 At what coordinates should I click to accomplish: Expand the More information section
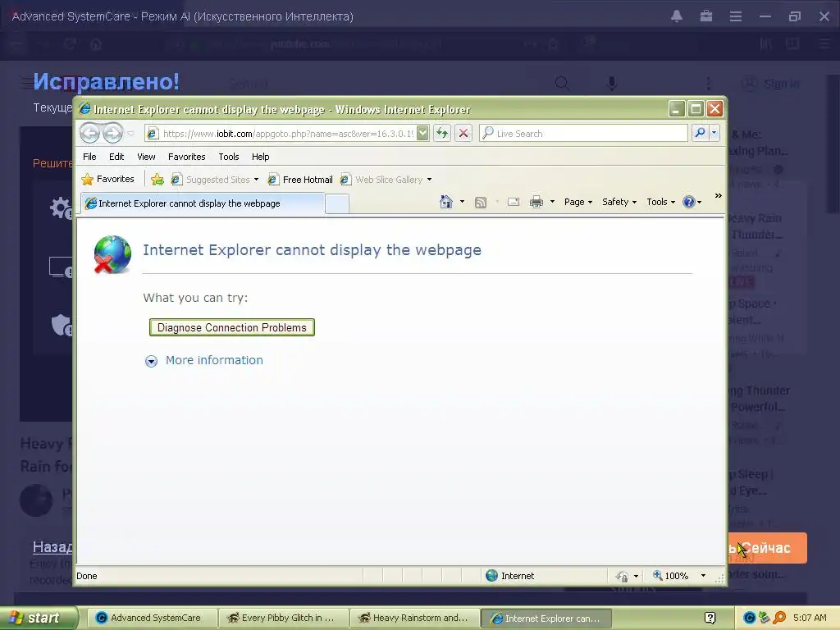(151, 361)
